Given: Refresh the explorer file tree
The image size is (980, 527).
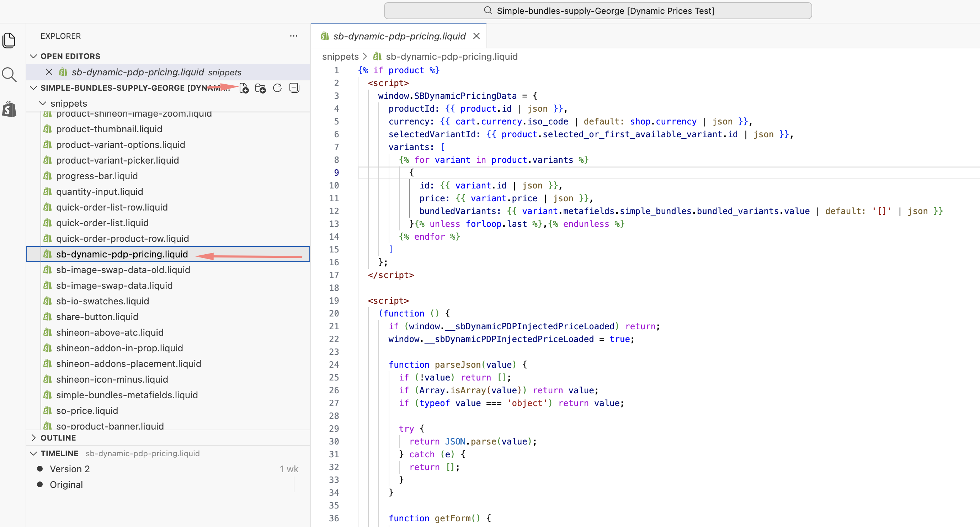Looking at the screenshot, I should coord(277,88).
